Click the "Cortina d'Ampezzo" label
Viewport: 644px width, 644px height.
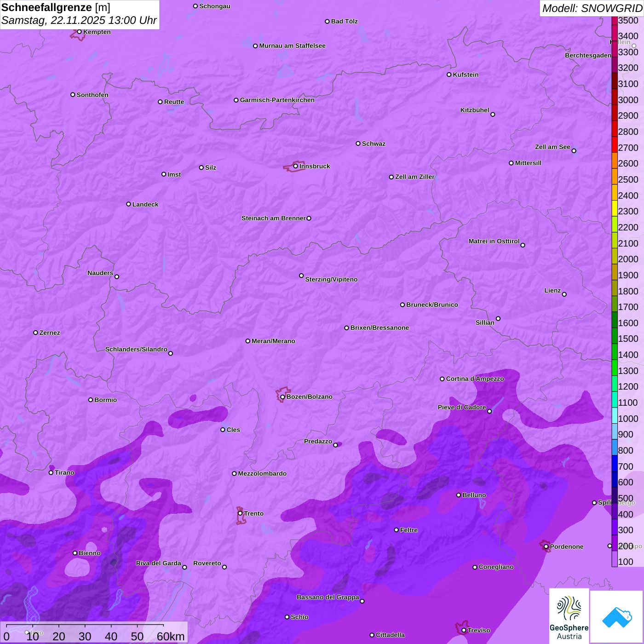[475, 379]
